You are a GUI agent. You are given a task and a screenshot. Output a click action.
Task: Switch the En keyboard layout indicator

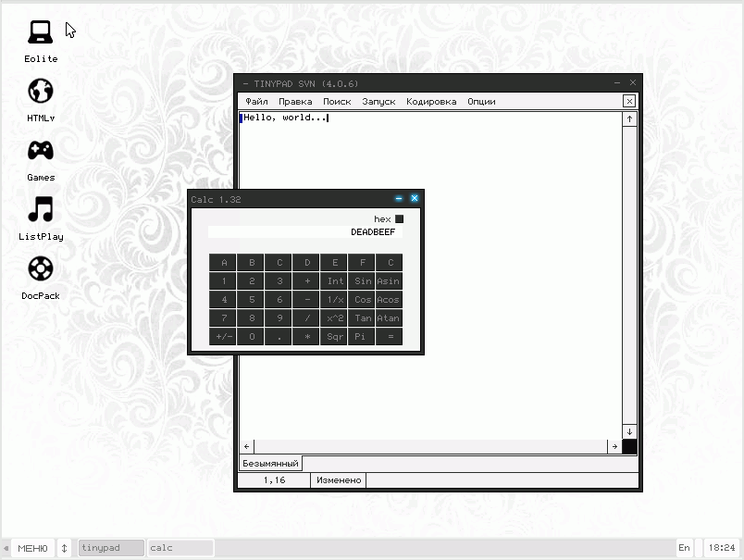[x=684, y=548]
